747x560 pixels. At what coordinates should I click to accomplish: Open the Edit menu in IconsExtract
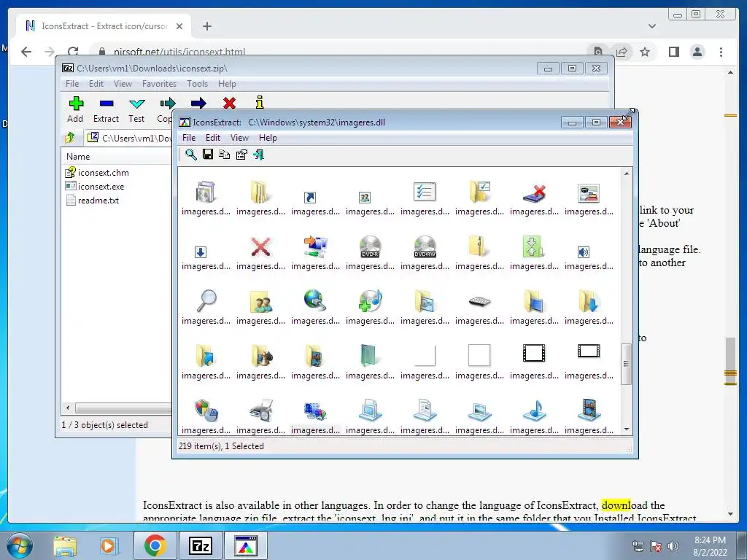click(212, 138)
